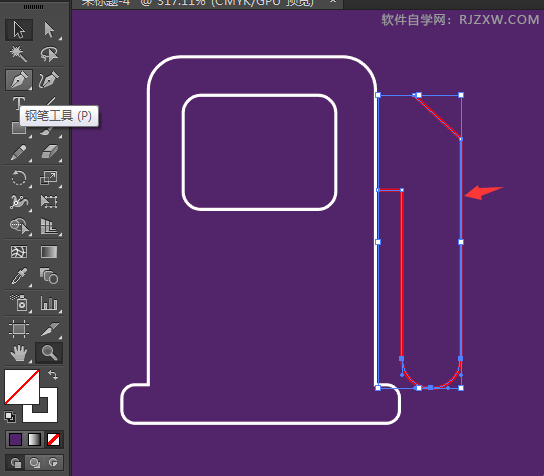Click the document title tab
This screenshot has width=544, height=476.
point(207,3)
